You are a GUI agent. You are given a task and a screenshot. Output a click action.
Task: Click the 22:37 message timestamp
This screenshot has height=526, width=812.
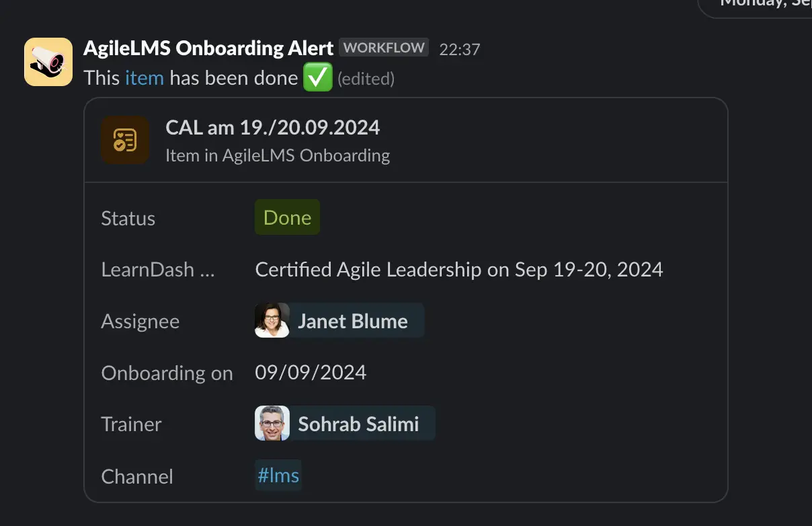click(460, 49)
